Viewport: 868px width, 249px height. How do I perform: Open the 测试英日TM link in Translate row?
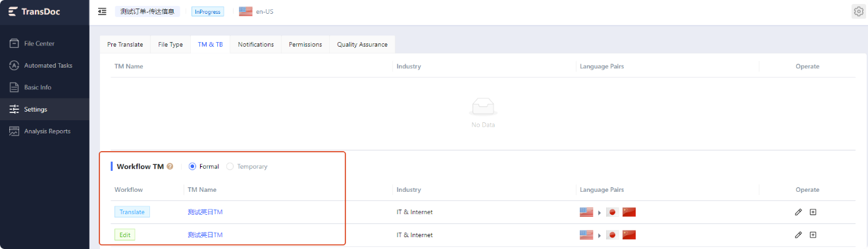205,212
